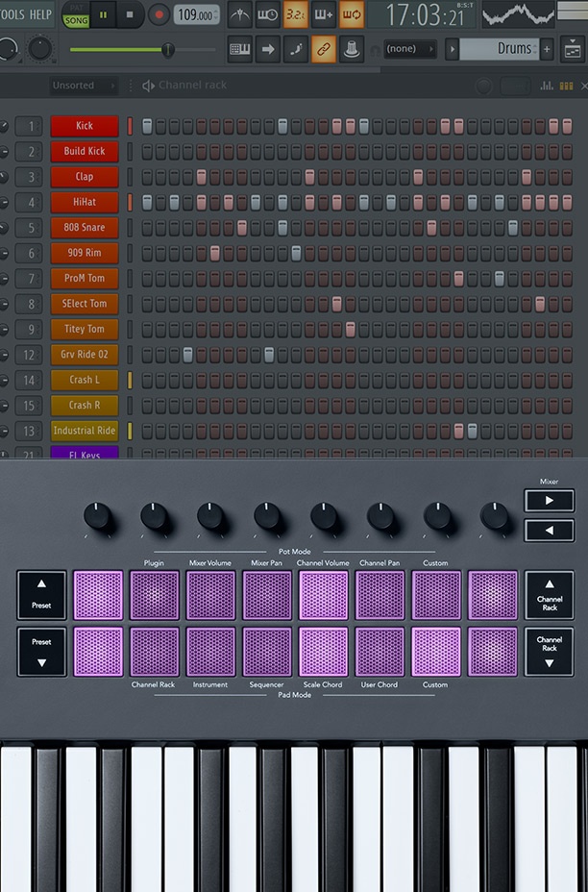
Task: Open the TOOLS menu
Action: click(x=11, y=14)
